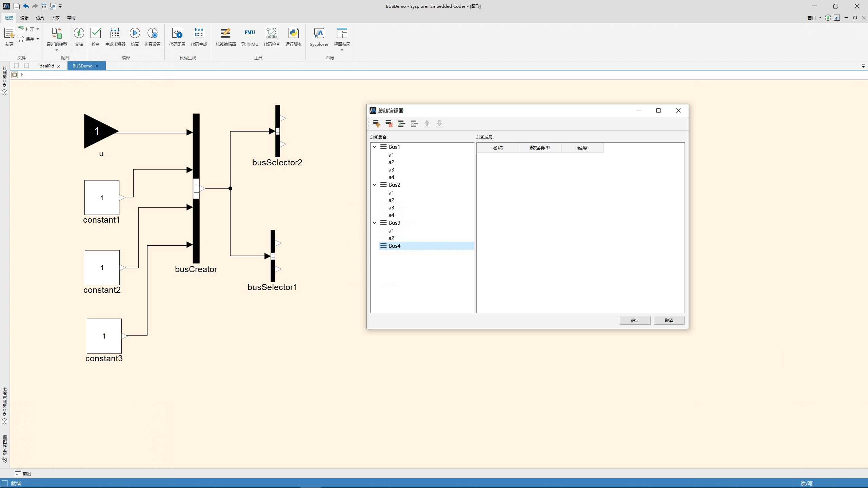Screen dimensions: 868x488
Task: Switch to the IdealPid tab
Action: 46,66
